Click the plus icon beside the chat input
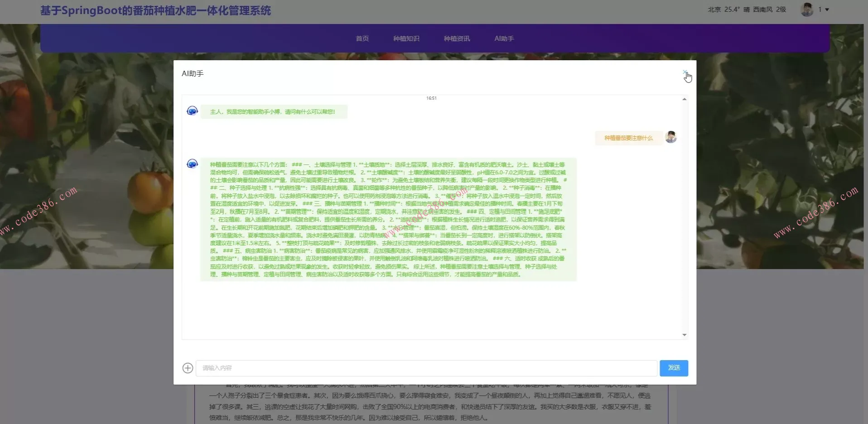 tap(187, 368)
